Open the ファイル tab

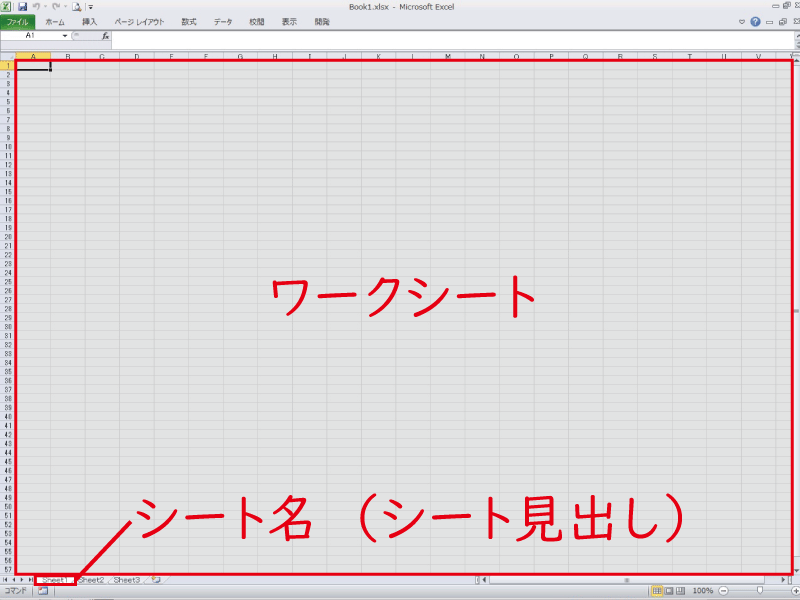[19, 21]
